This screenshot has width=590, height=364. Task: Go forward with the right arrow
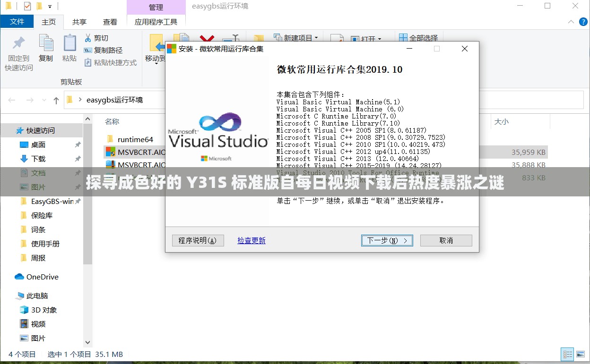click(x=30, y=100)
